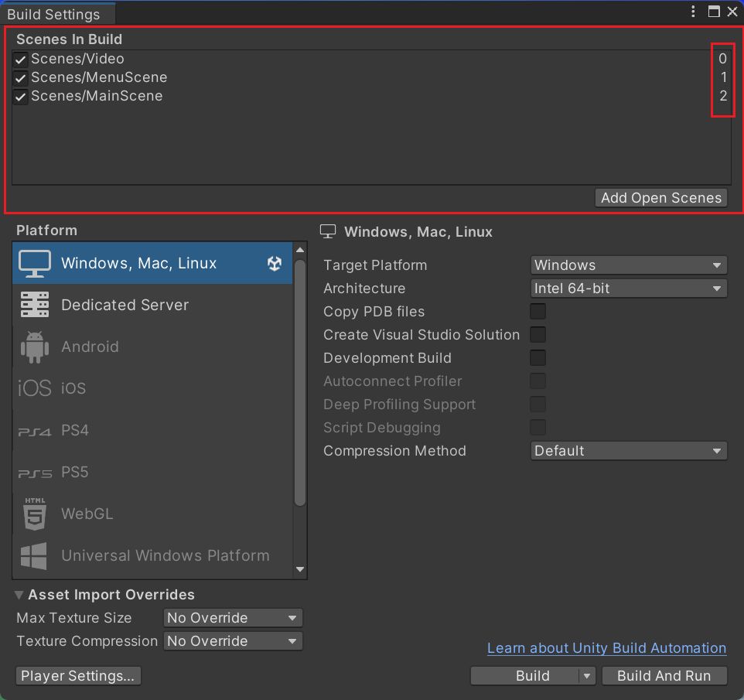This screenshot has height=700, width=744.
Task: Open the Build button dropdown arrow
Action: (587, 676)
